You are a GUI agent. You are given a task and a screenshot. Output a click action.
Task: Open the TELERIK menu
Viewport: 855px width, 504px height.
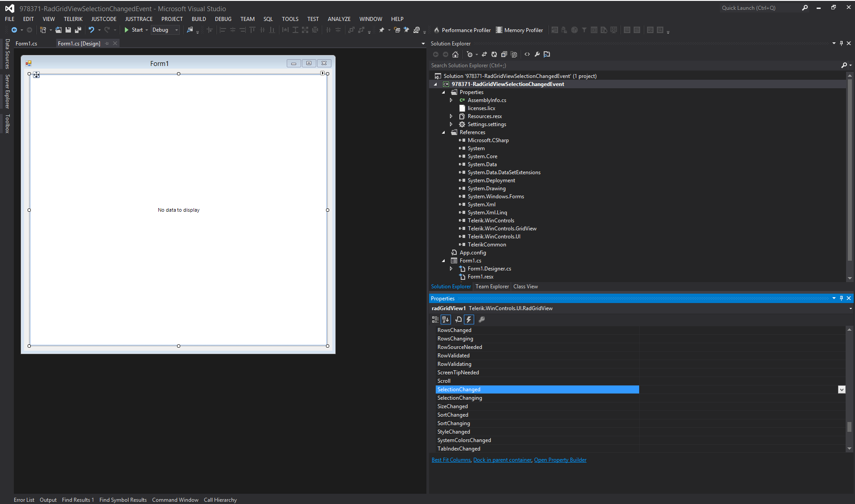tap(73, 19)
